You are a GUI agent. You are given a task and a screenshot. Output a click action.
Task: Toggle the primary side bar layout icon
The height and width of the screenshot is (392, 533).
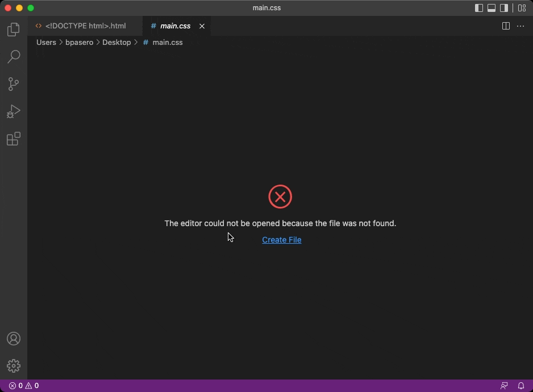[x=479, y=8]
